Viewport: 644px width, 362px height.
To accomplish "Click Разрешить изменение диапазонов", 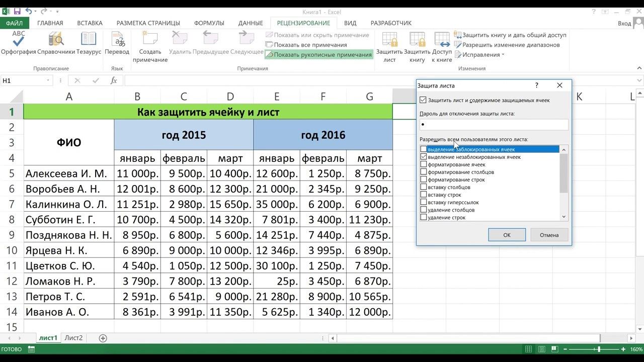I will (507, 45).
